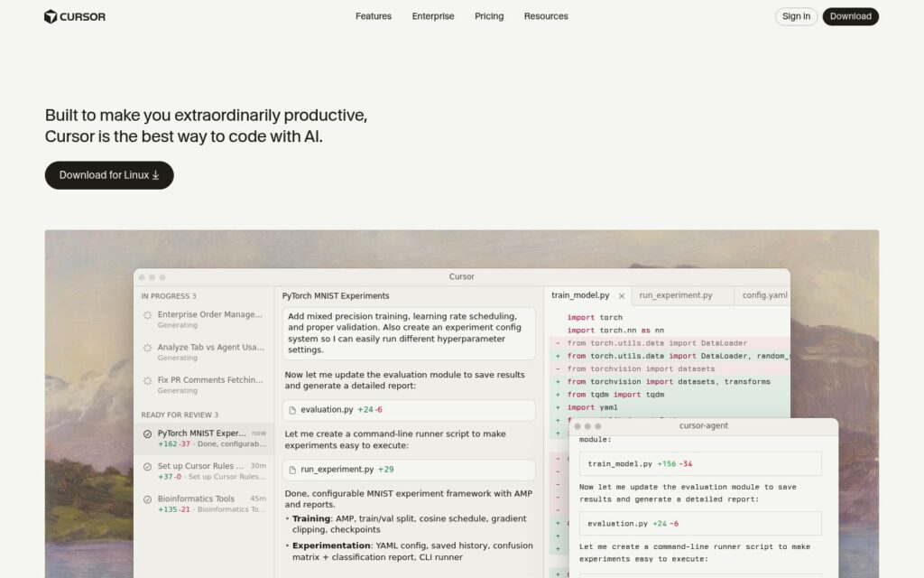Viewport: 924px width, 578px height.
Task: Click spinner icon next to Enterprise Order Management
Action: coord(147,315)
